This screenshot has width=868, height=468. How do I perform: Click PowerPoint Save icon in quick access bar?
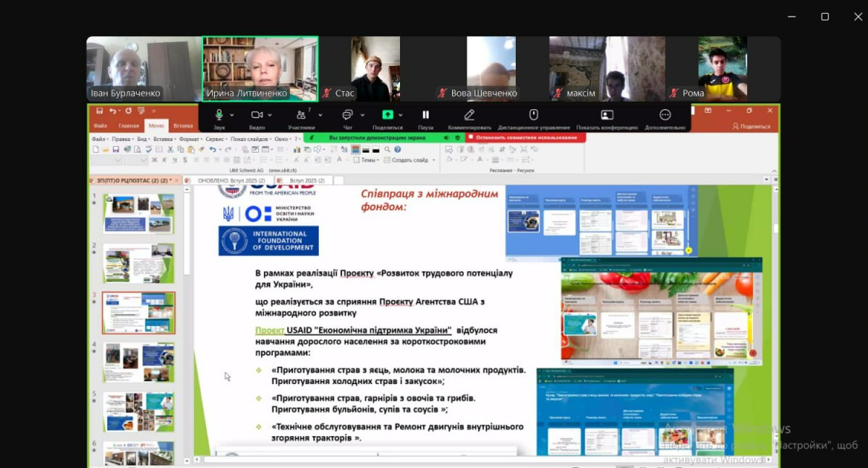click(99, 111)
